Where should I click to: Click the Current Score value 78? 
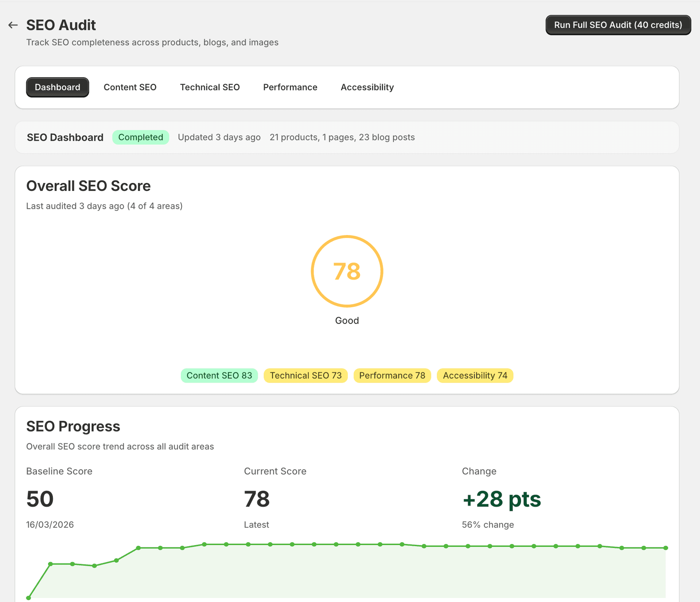click(257, 499)
